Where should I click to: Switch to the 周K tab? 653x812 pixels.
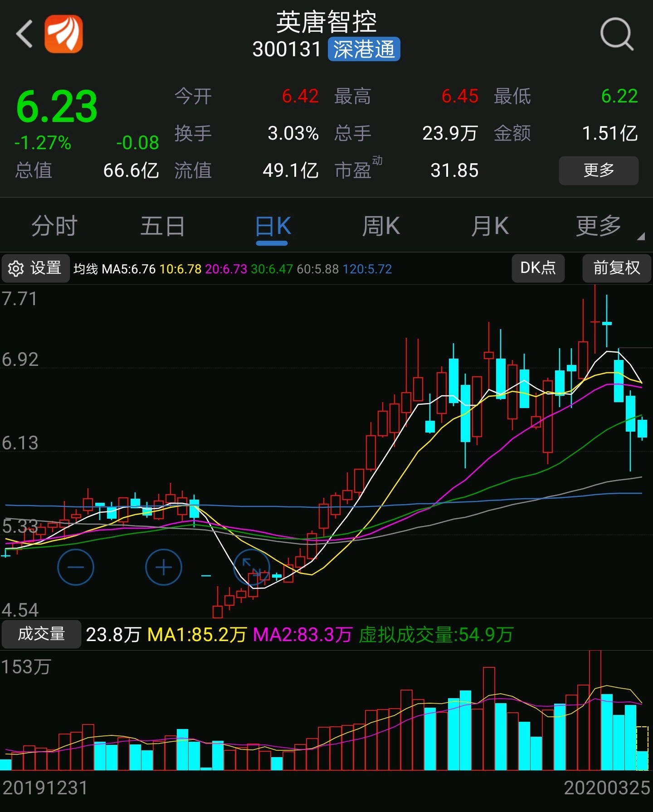pyautogui.click(x=381, y=226)
